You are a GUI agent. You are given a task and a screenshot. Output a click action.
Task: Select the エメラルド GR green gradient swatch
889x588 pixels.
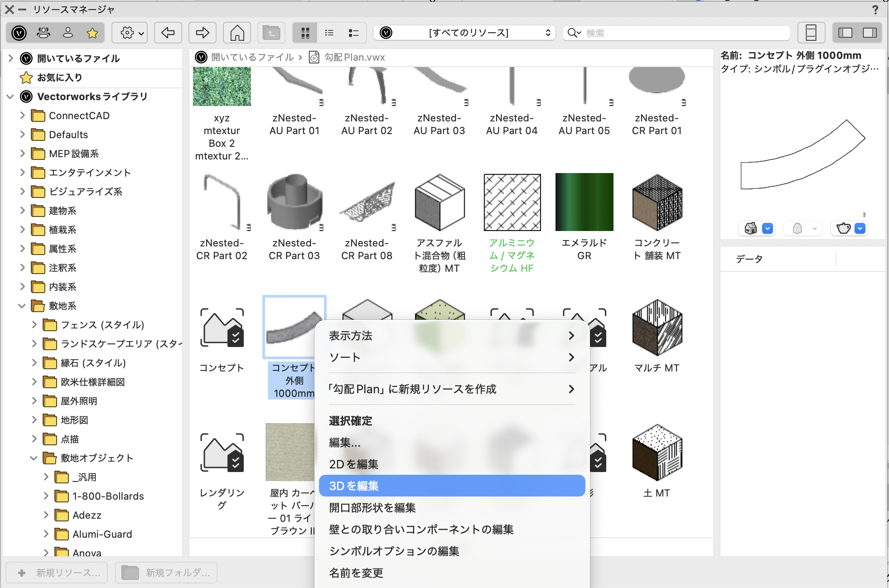click(x=585, y=202)
